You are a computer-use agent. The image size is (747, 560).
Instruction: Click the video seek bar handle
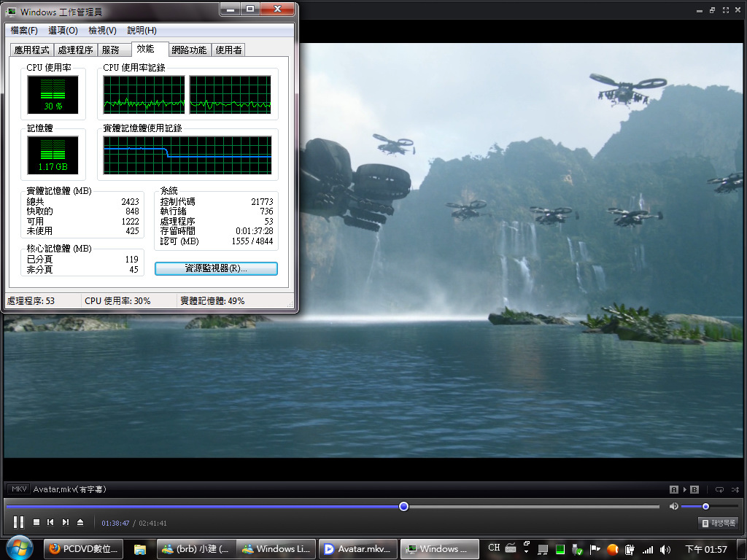pos(403,506)
